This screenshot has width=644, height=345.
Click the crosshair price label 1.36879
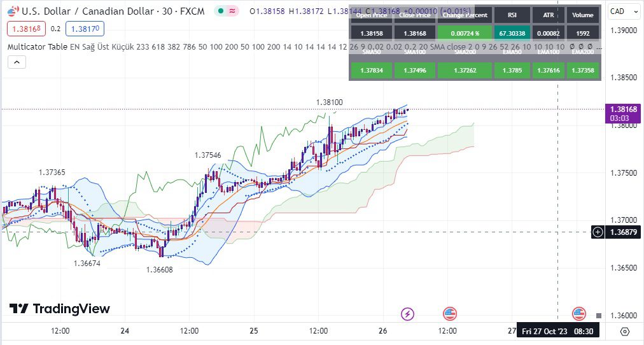pos(623,232)
